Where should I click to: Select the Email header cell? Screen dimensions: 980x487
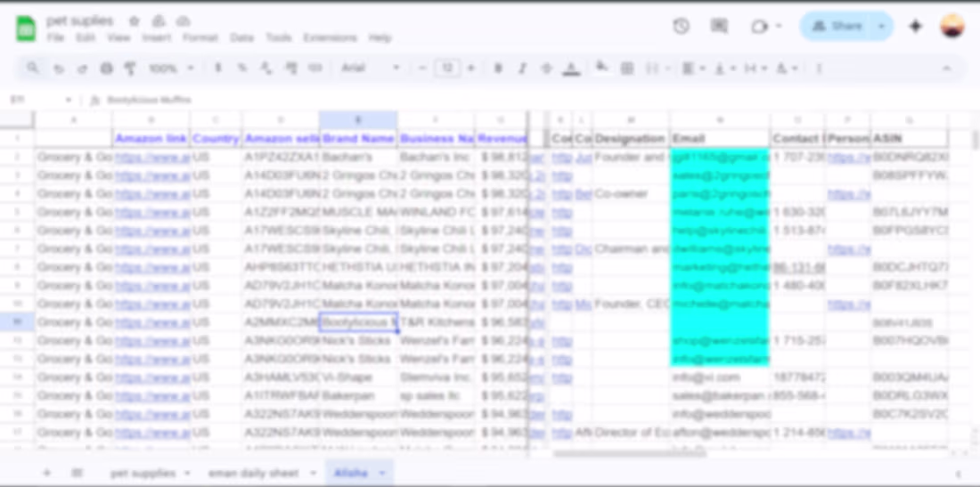(720, 139)
